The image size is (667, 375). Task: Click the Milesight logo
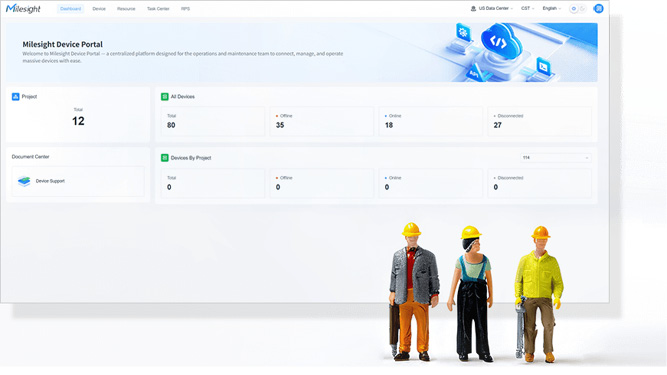coord(23,9)
